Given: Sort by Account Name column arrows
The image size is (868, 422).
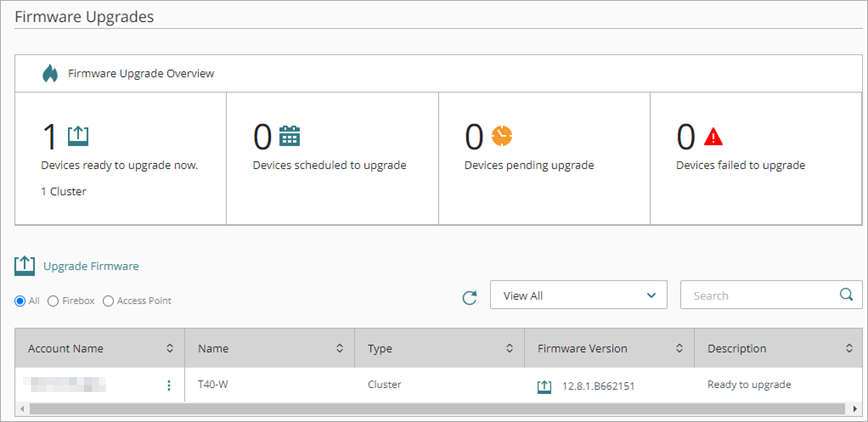Looking at the screenshot, I should pos(169,349).
